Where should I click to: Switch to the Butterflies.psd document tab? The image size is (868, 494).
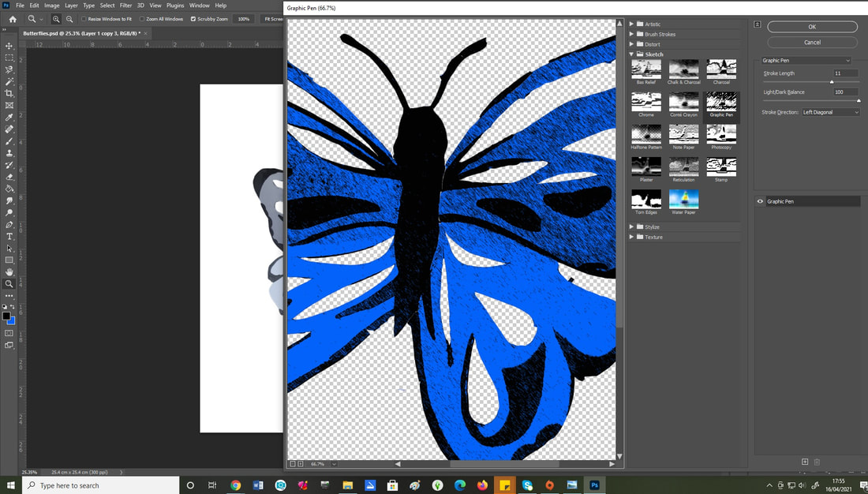pyautogui.click(x=79, y=33)
